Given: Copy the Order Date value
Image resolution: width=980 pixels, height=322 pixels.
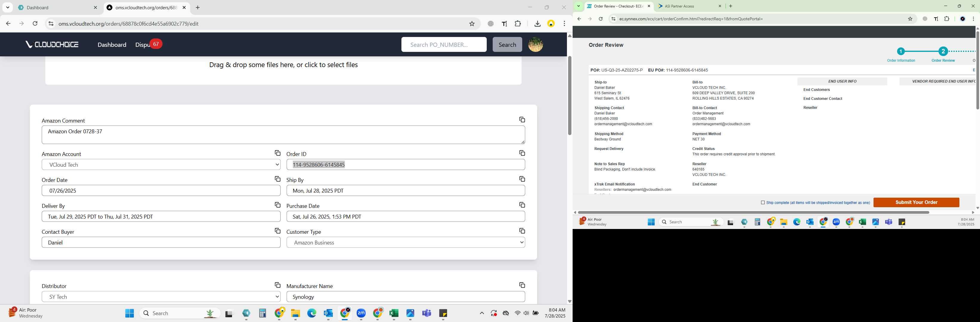Looking at the screenshot, I should click(277, 179).
